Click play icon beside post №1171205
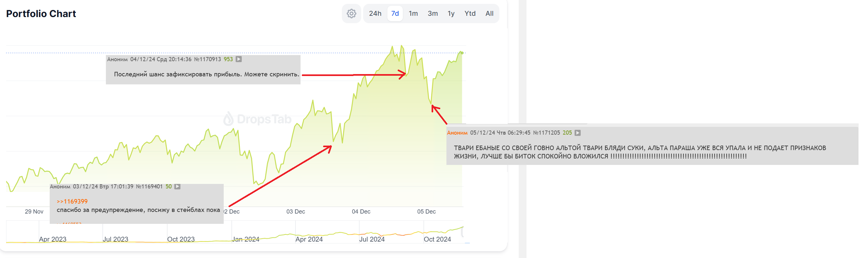Image resolution: width=868 pixels, height=258 pixels. point(577,133)
